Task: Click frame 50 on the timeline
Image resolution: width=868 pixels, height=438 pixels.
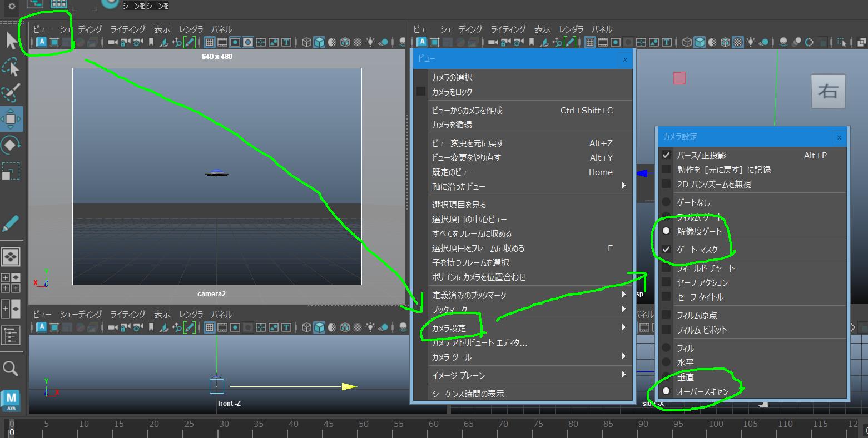Action: (363, 424)
